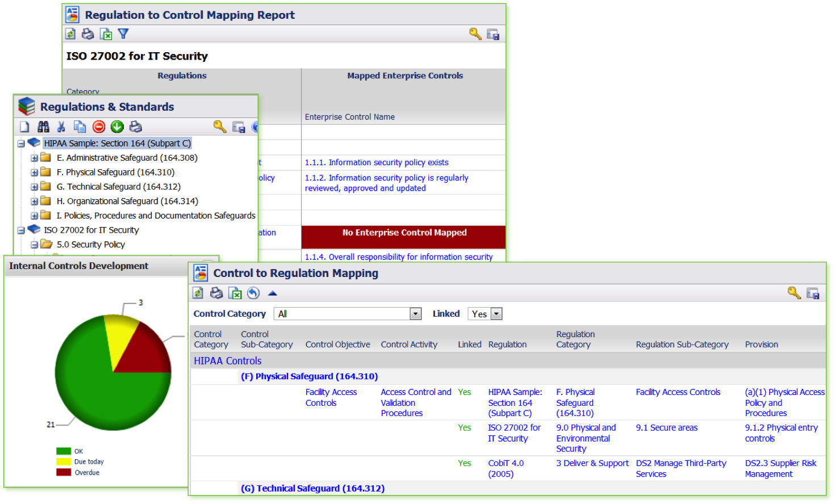Expand E. Administrative Safeguard (164.308) node
The width and height of the screenshot is (835, 504).
point(34,158)
